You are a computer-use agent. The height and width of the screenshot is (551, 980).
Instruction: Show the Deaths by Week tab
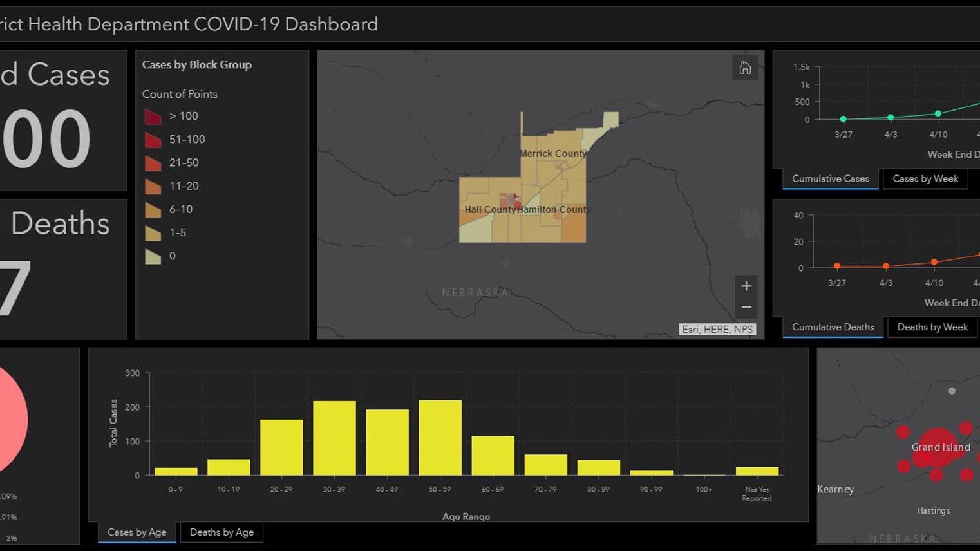932,327
